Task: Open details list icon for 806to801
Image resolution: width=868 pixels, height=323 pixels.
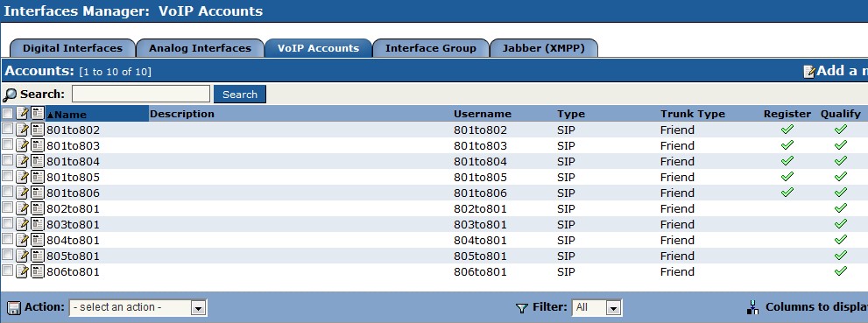Action: 38,271
